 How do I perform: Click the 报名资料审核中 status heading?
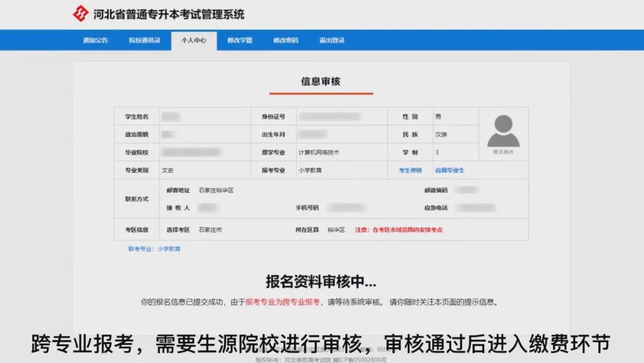point(318,281)
